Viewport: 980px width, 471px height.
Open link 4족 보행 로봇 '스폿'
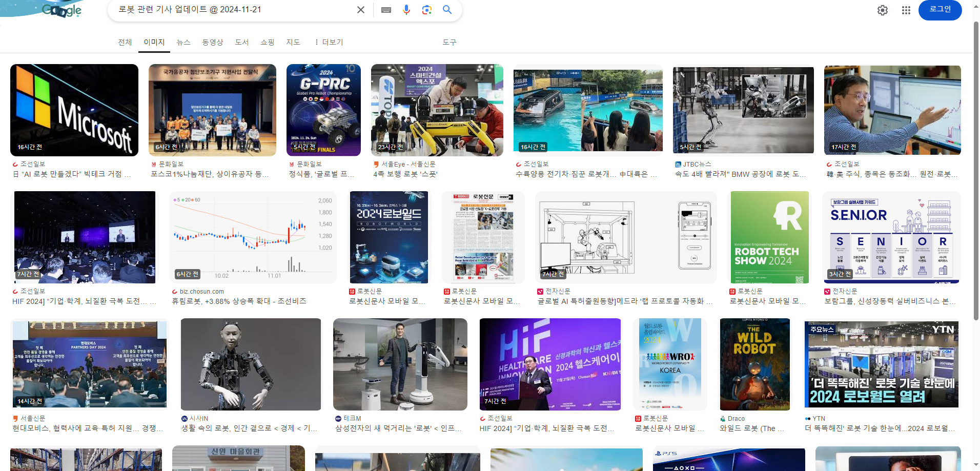[x=405, y=174]
